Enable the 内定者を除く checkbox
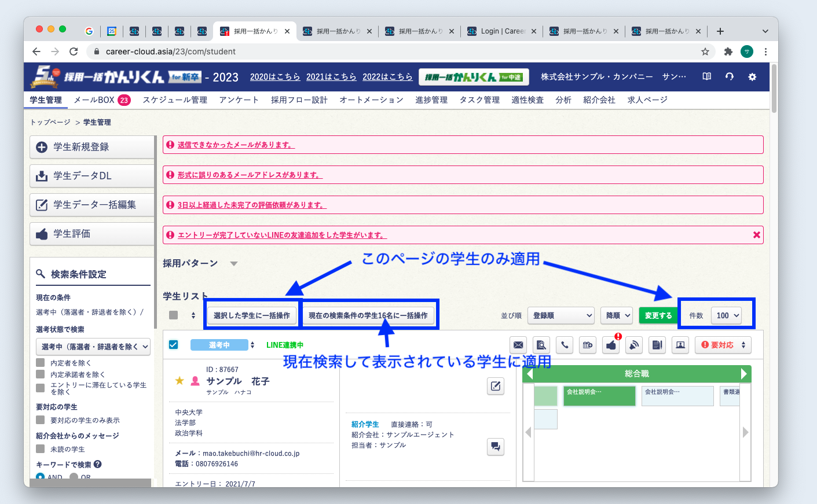Viewport: 817px width, 504px height. coord(41,363)
